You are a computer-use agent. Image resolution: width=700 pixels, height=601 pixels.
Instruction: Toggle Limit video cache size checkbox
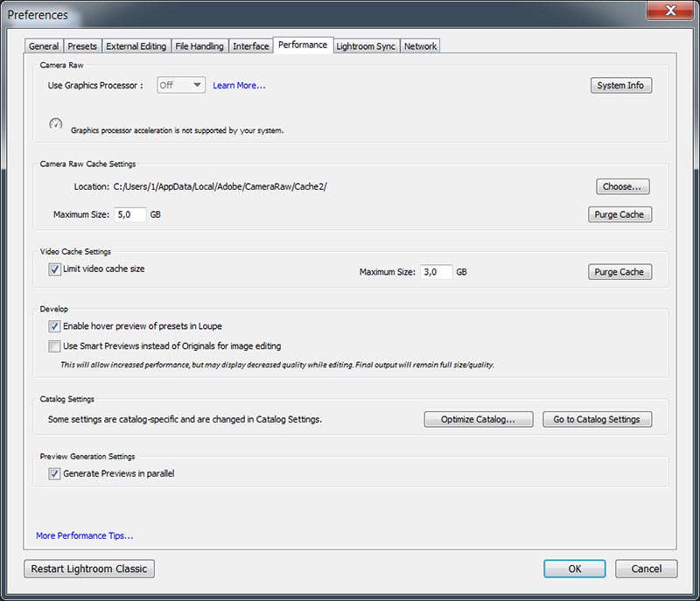[x=54, y=269]
